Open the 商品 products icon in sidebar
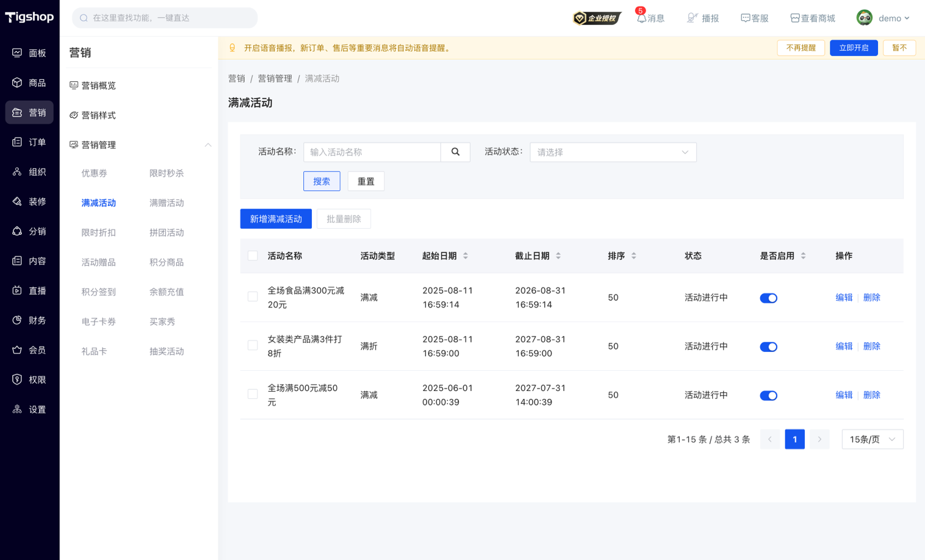 (x=17, y=82)
